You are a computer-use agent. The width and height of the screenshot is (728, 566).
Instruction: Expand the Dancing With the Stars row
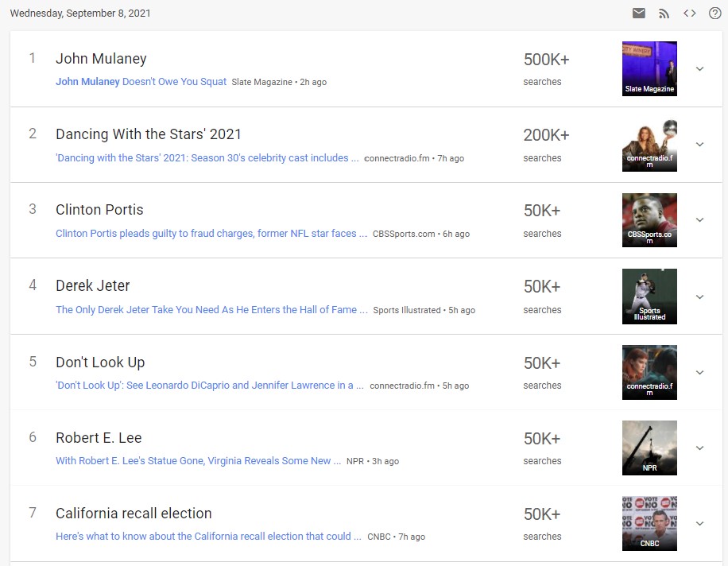pos(699,145)
